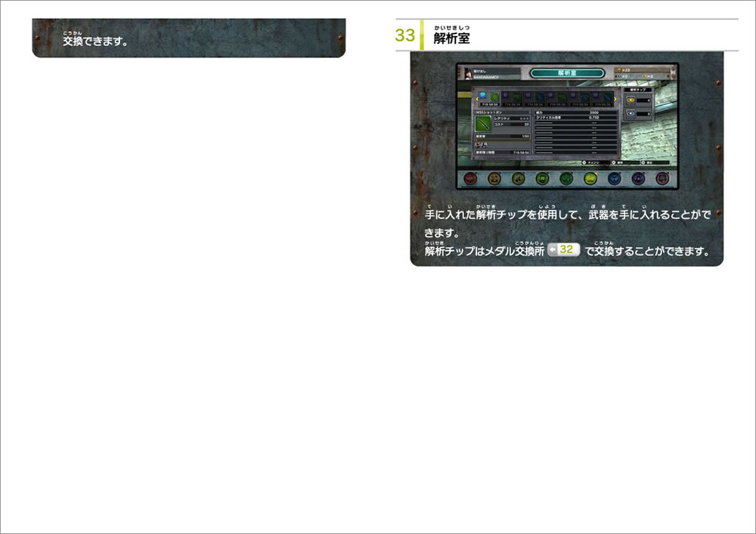Select the olive circular icon in bottom bar
The height and width of the screenshot is (534, 756).
pos(519,179)
